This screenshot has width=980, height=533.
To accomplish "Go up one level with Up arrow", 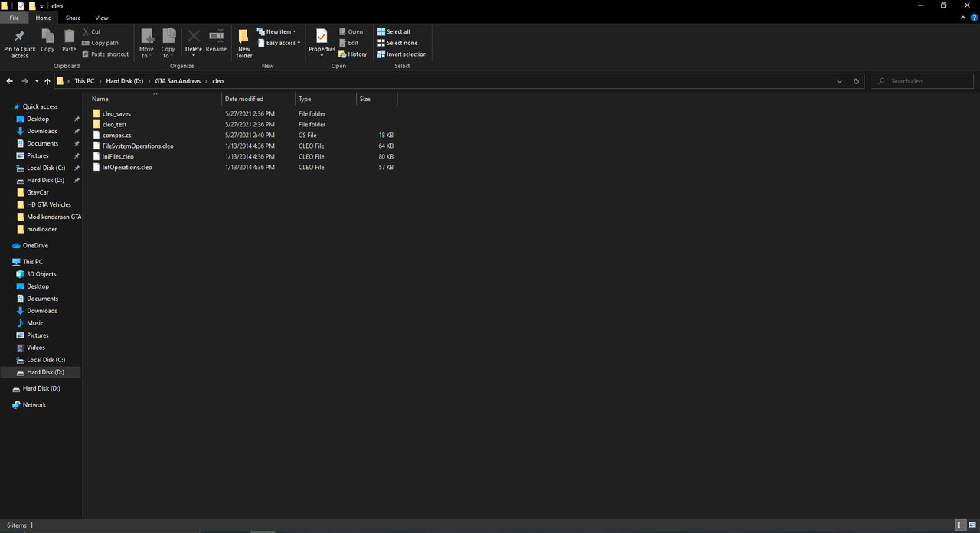I will pyautogui.click(x=47, y=81).
